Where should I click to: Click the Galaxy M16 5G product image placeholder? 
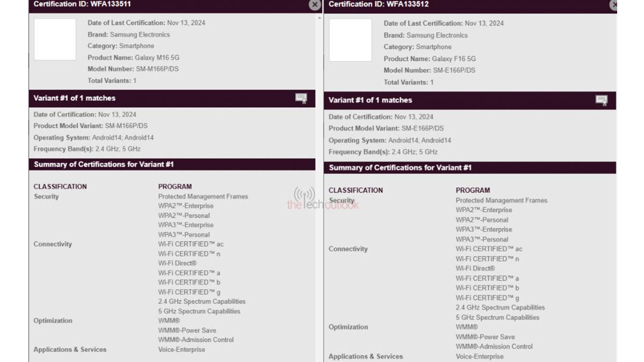tap(55, 40)
